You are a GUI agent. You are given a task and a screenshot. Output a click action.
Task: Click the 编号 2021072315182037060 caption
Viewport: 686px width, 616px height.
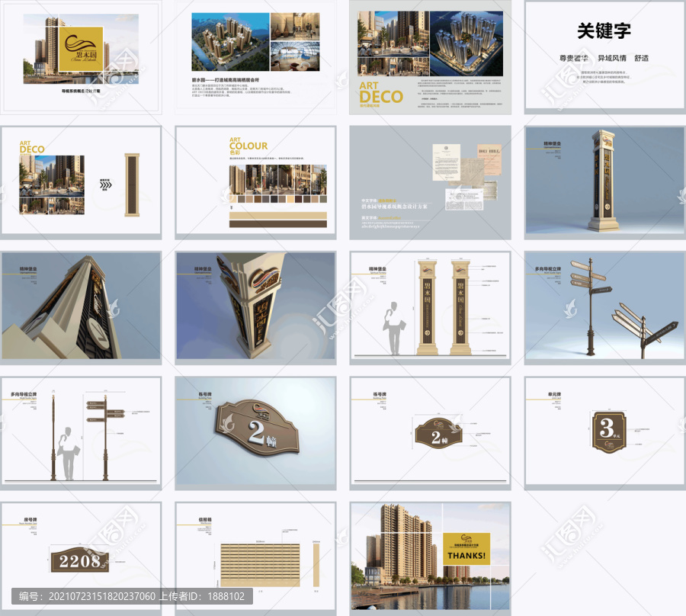click(87, 596)
